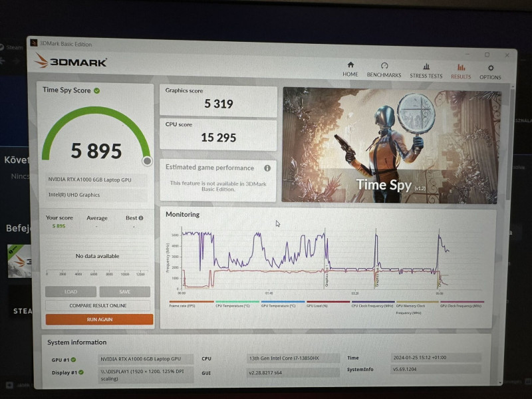This screenshot has height=399, width=532.
Task: Toggle the CPU Temperature legend swatch
Action: [237, 301]
